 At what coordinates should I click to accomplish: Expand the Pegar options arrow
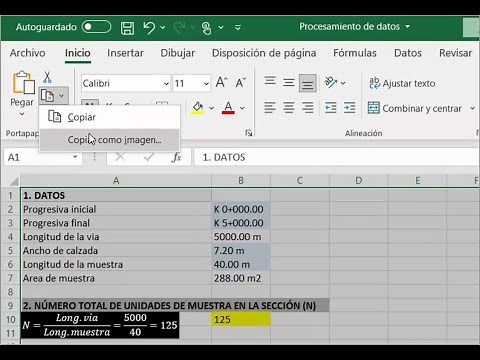pyautogui.click(x=22, y=114)
